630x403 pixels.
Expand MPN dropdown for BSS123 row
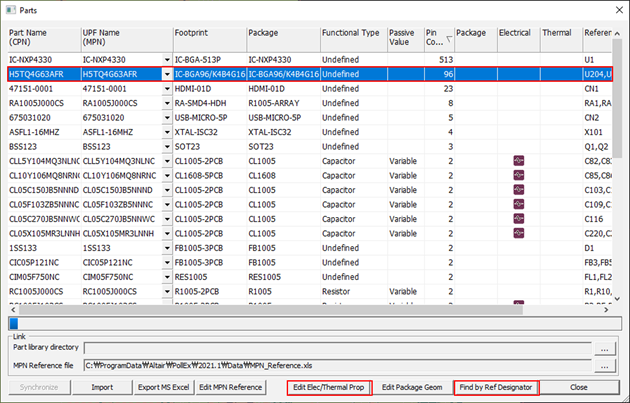165,146
